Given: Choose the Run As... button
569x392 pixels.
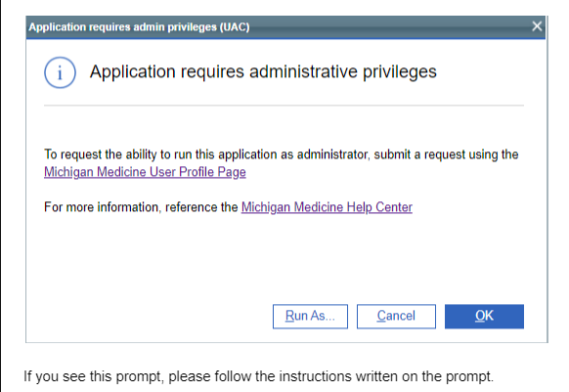Looking at the screenshot, I should pyautogui.click(x=310, y=317).
